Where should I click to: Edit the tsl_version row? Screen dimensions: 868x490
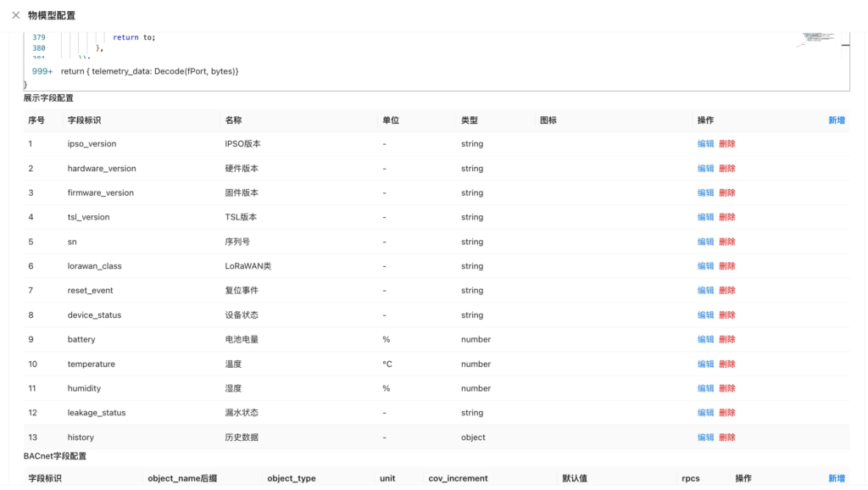coord(705,217)
